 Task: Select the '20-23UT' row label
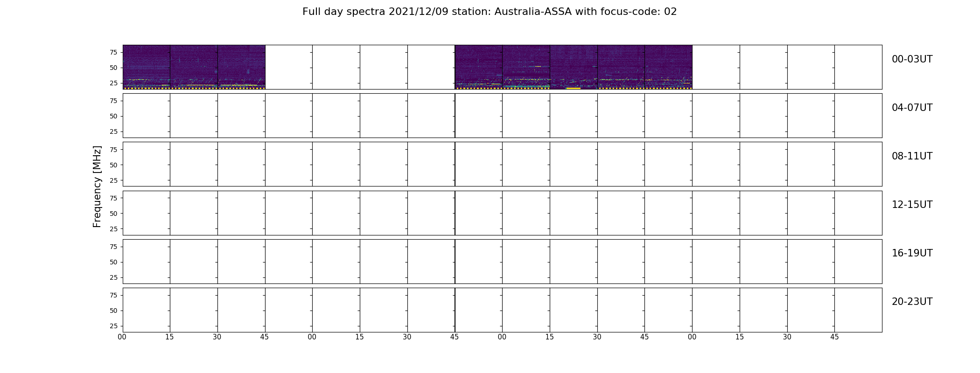[x=912, y=302]
